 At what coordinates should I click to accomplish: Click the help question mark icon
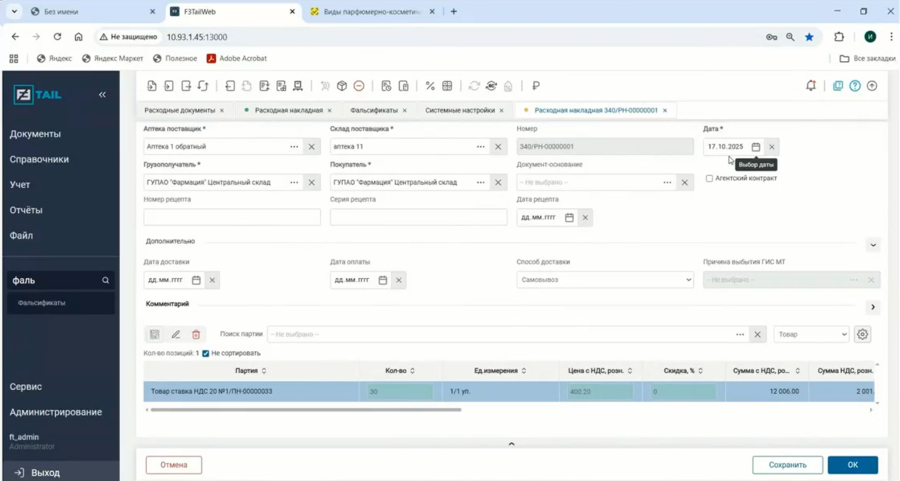pyautogui.click(x=855, y=86)
